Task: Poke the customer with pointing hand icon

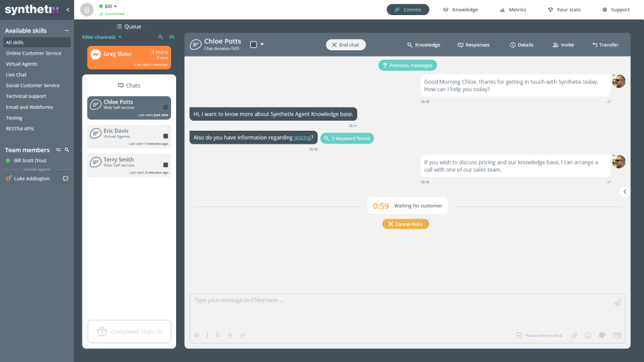Action: 602,336
